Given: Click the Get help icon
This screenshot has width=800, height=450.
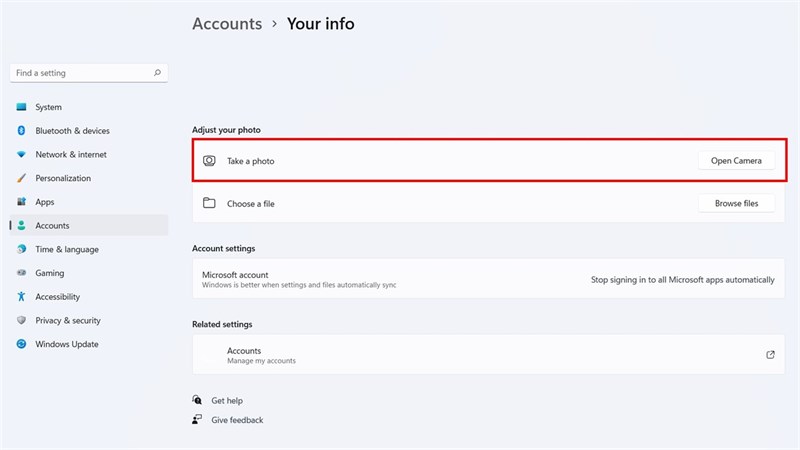Looking at the screenshot, I should 197,400.
